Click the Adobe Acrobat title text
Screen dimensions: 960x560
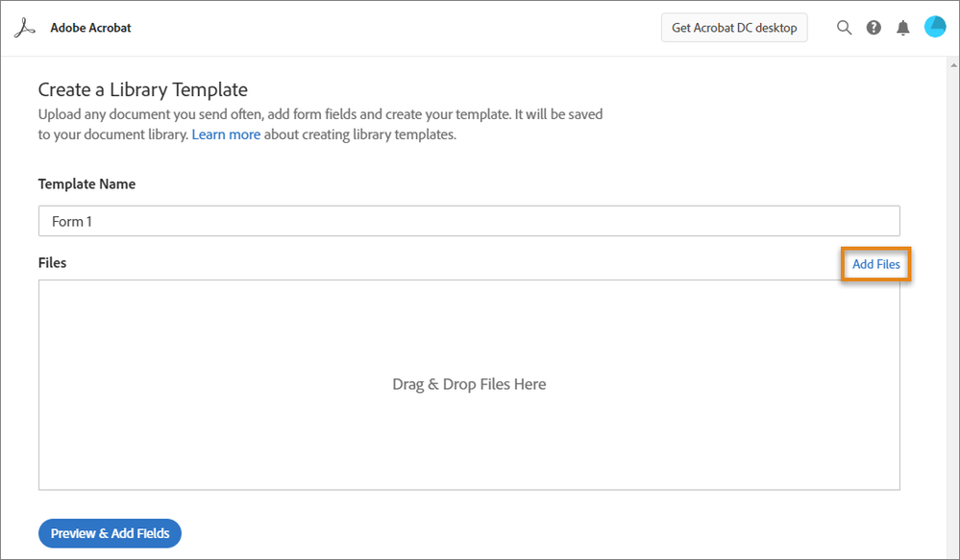point(90,27)
